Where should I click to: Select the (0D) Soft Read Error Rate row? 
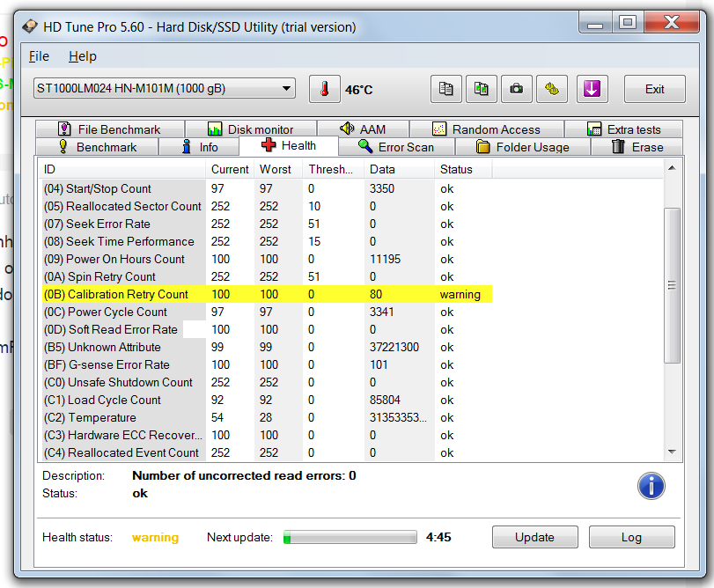point(266,329)
